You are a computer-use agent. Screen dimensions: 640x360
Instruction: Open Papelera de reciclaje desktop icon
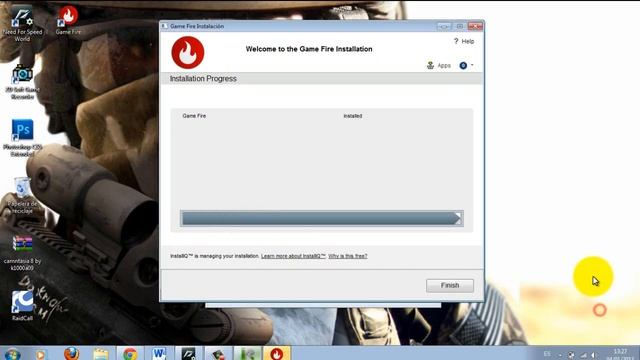tap(22, 195)
